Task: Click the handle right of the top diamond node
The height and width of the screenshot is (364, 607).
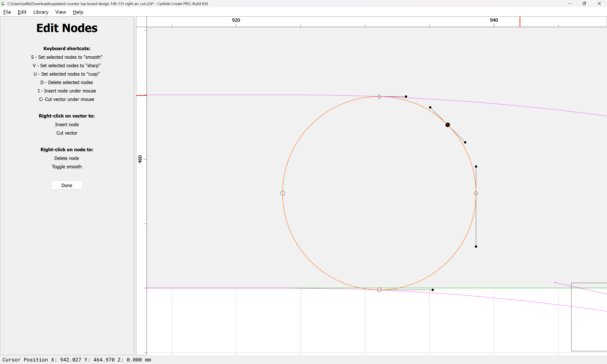Action: pos(406,97)
